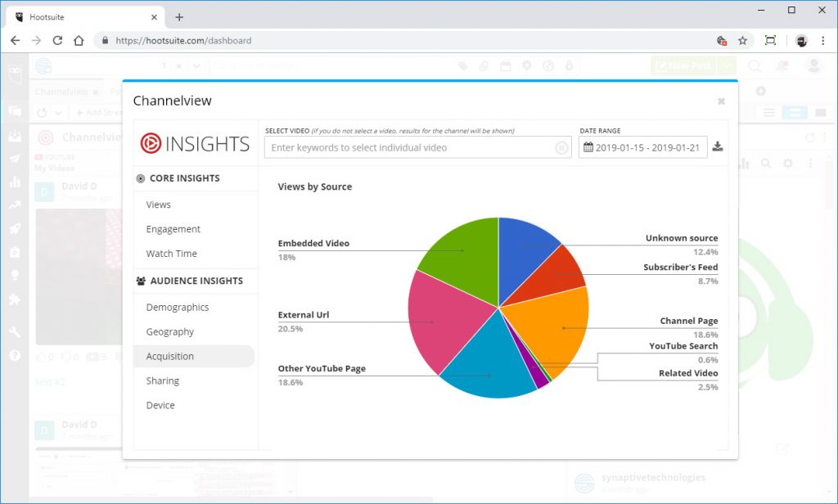Reload the Hootsuite page

click(57, 41)
